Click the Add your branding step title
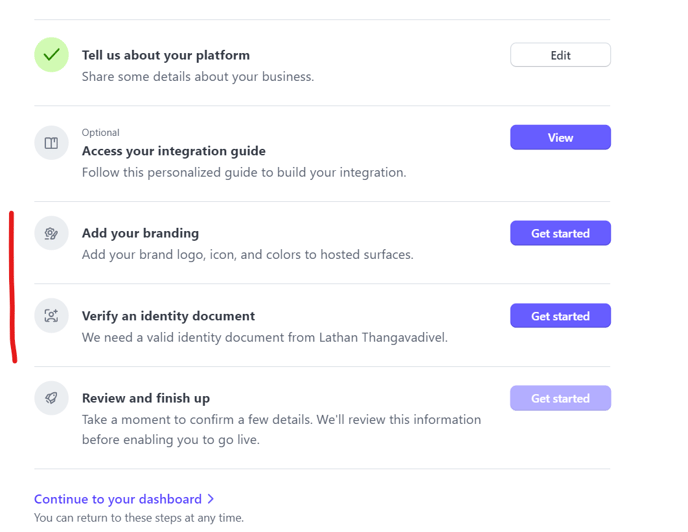 (x=140, y=233)
